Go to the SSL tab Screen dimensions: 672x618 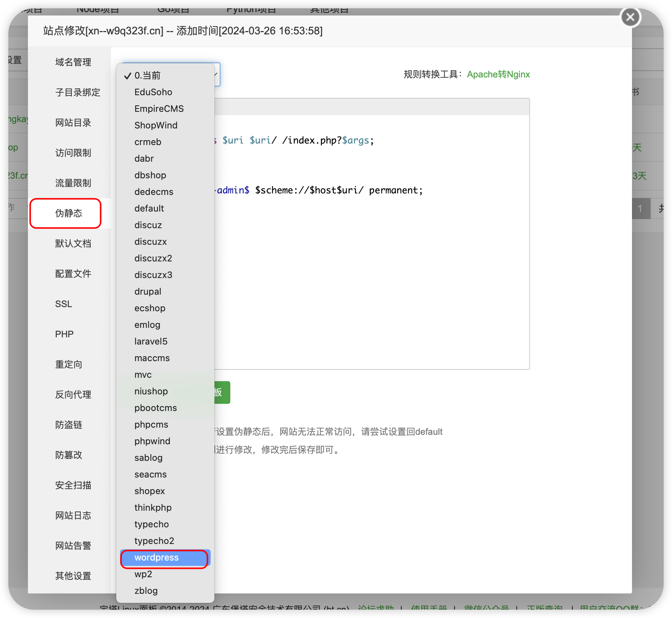coord(63,304)
